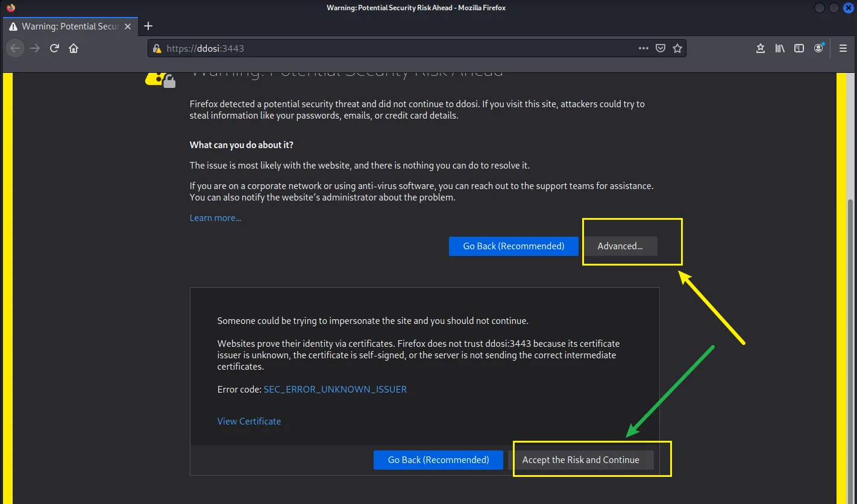Viewport: 857px width, 504px height.
Task: Open the Library icon
Action: (780, 49)
